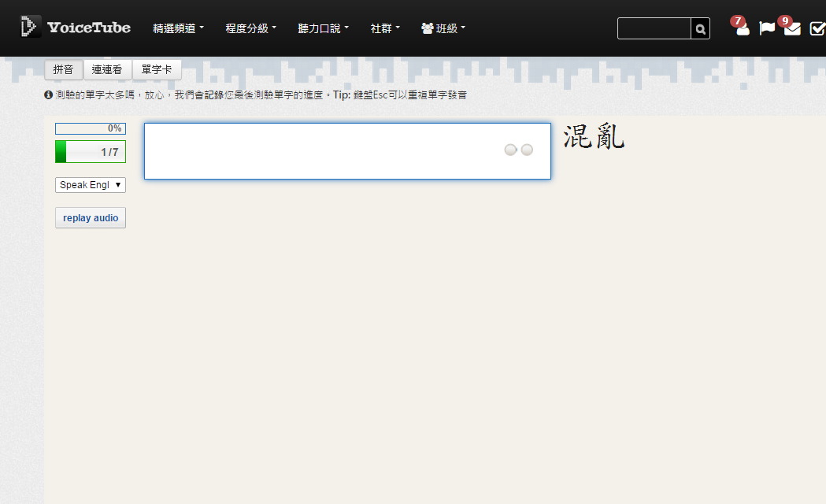Expand the 程度分級 menu
This screenshot has height=504, width=826.
click(250, 28)
